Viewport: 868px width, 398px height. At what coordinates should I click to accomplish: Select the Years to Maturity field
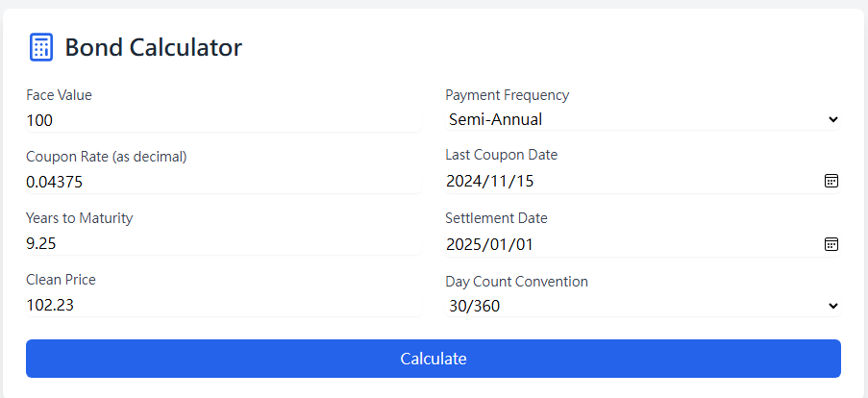pyautogui.click(x=223, y=243)
